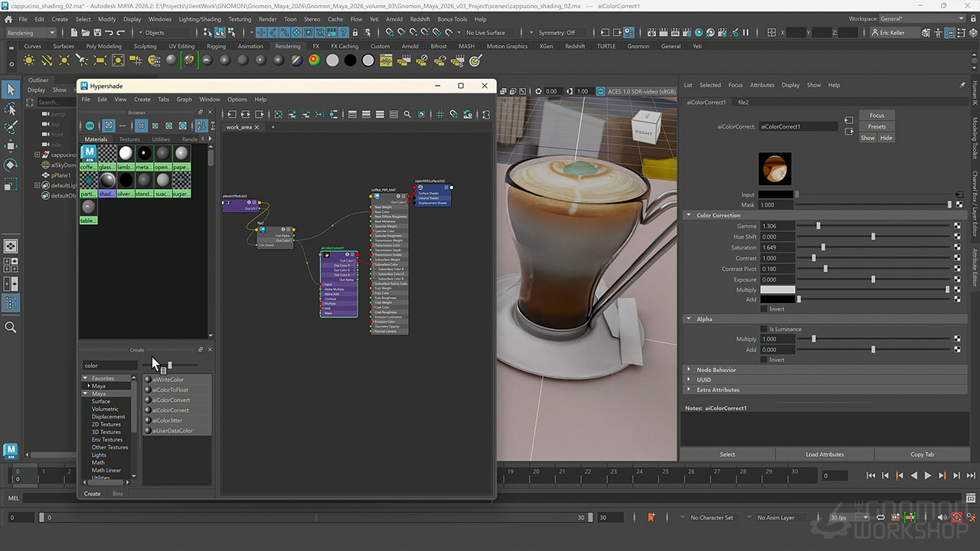Click the Presets button

[877, 126]
